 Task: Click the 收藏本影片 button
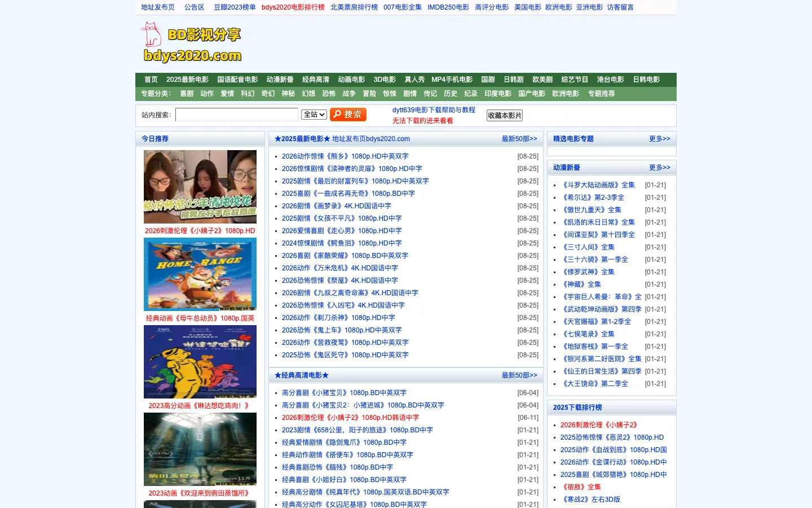(x=505, y=115)
